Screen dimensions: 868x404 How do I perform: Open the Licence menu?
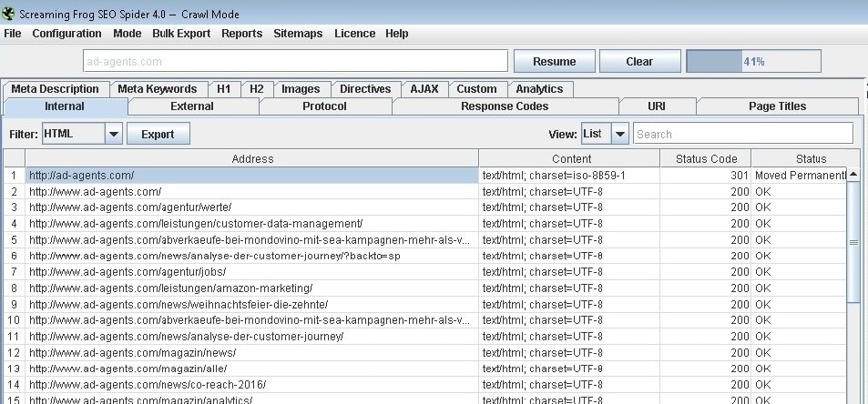(x=355, y=34)
